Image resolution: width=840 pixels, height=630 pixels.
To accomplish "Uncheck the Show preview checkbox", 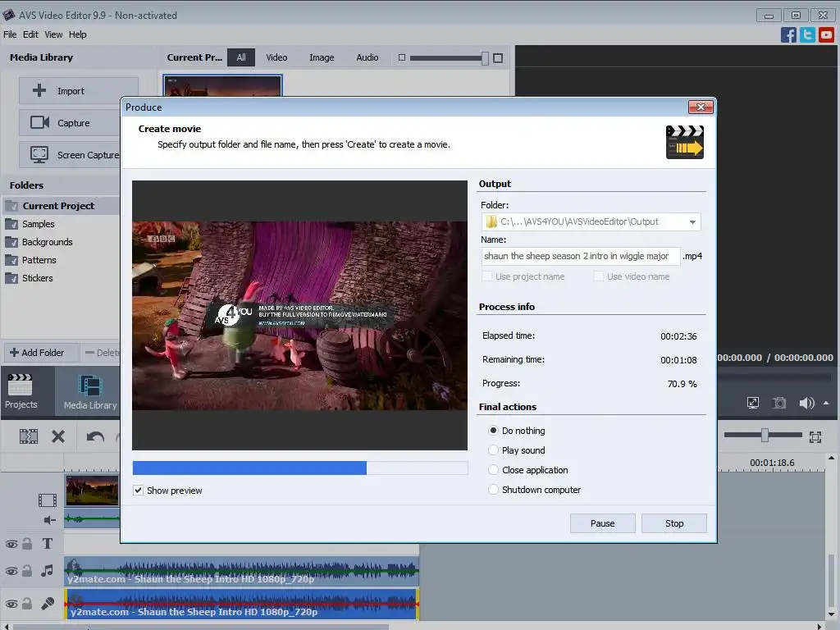I will (138, 491).
